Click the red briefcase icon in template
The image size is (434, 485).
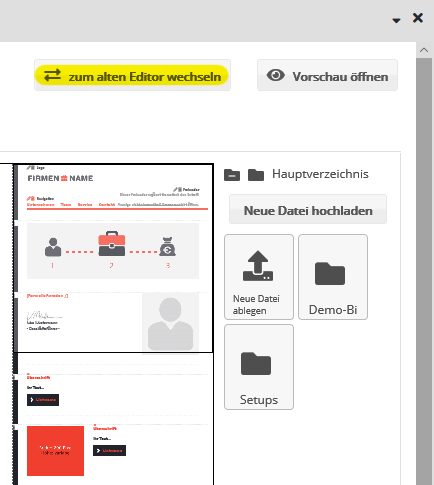tap(112, 244)
